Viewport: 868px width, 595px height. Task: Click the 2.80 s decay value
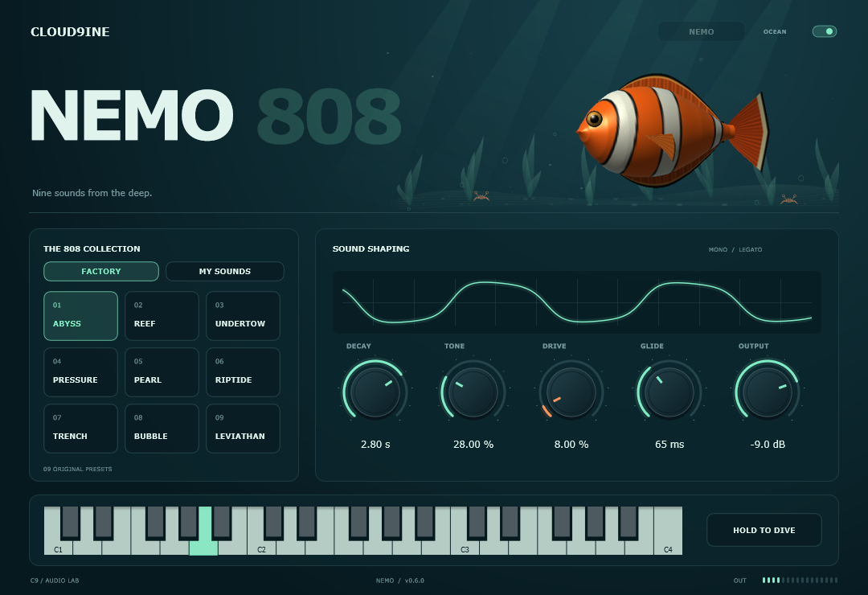(375, 445)
